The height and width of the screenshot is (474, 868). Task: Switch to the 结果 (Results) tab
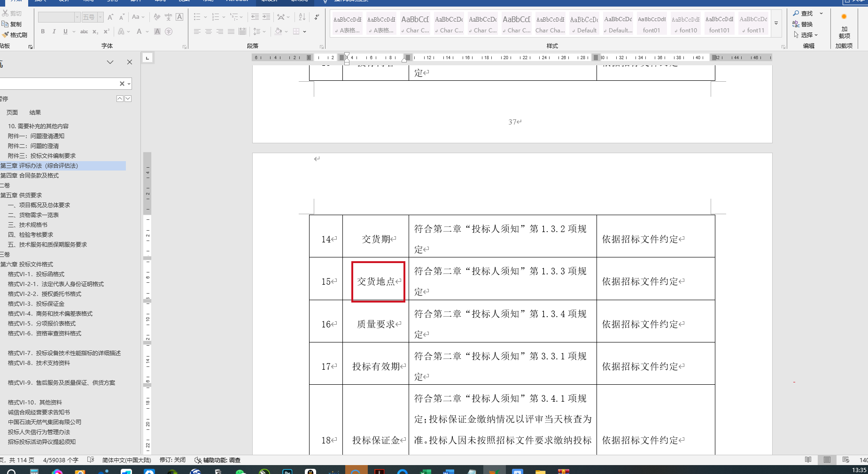coord(35,113)
